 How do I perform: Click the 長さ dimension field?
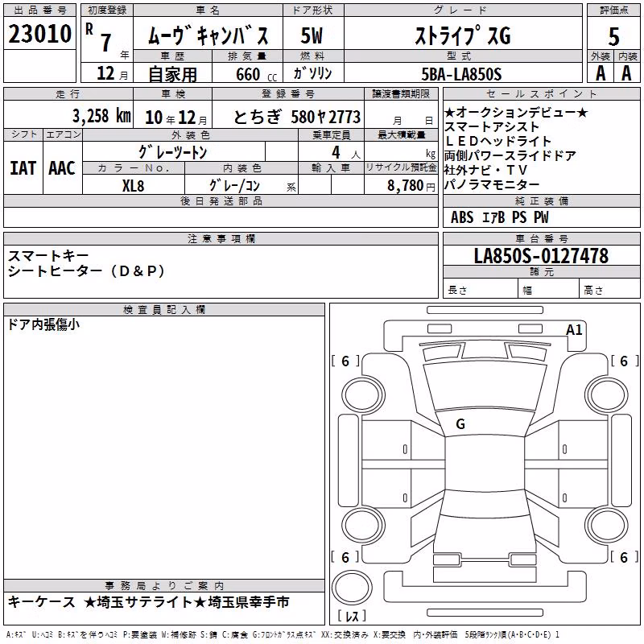(481, 290)
